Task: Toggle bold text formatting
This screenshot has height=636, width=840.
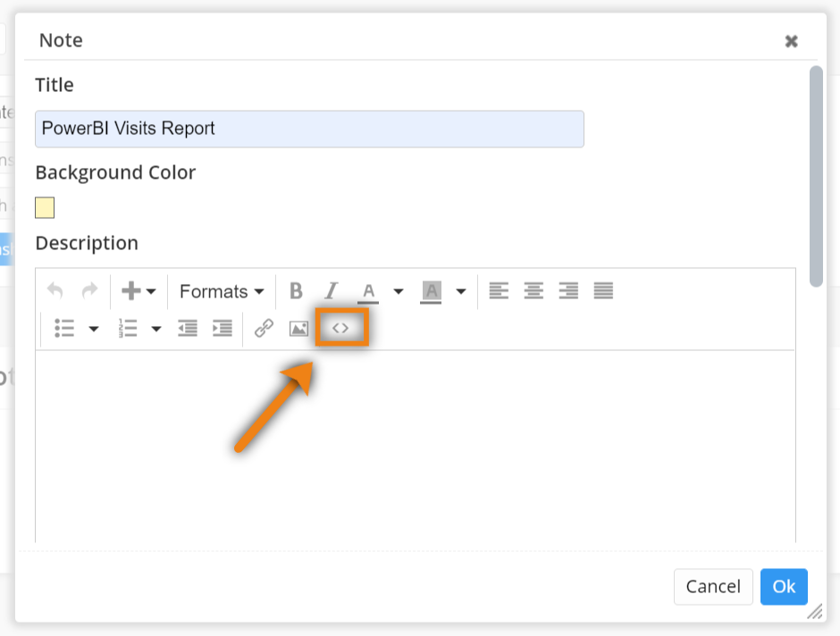Action: [296, 291]
